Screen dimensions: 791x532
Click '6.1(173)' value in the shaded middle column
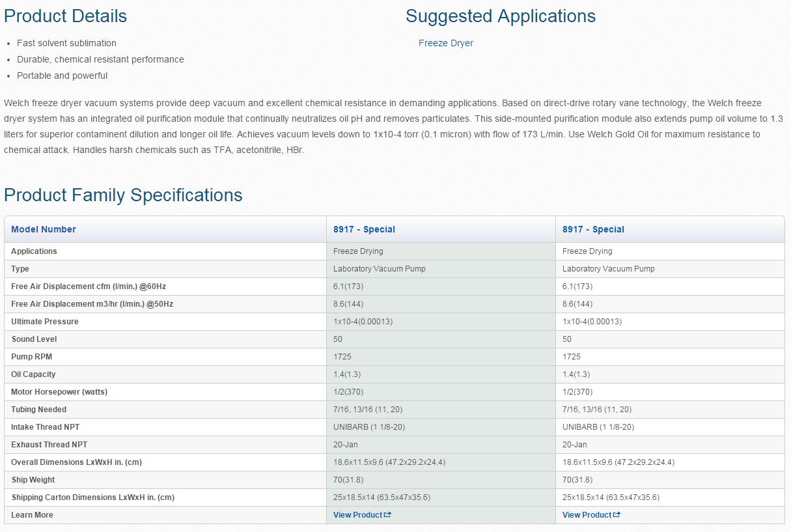348,287
